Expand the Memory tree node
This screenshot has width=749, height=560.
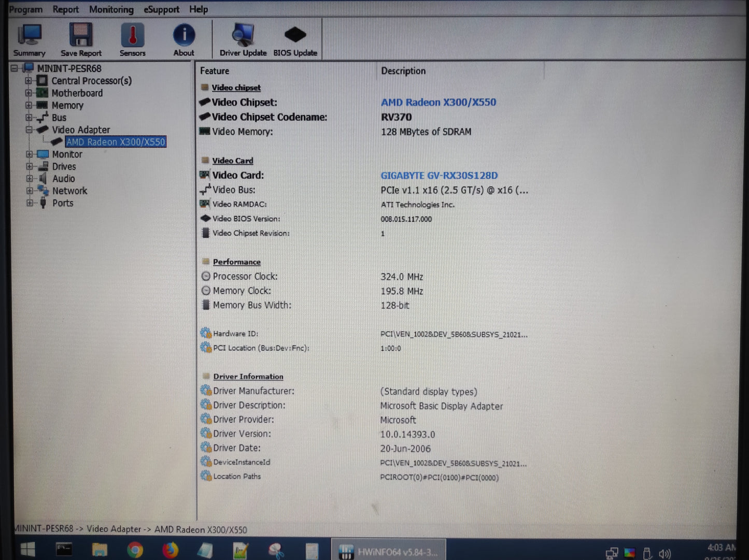pos(30,105)
